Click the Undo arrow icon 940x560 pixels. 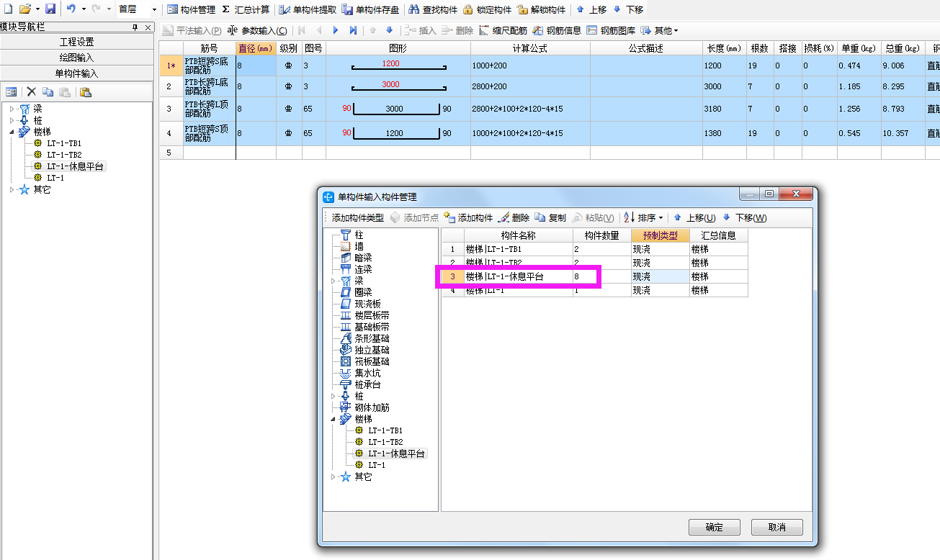click(x=71, y=9)
